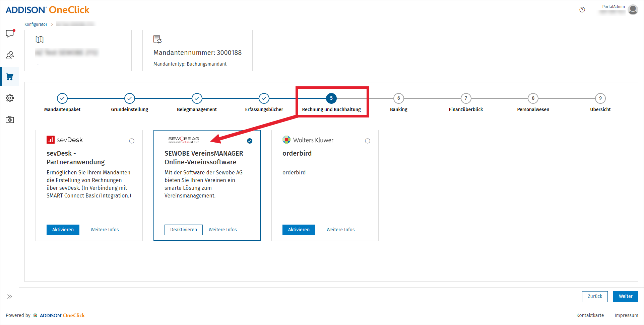The image size is (644, 325).
Task: Click Deaktivieren for SEWOBE VereinsMANAGER
Action: click(184, 230)
